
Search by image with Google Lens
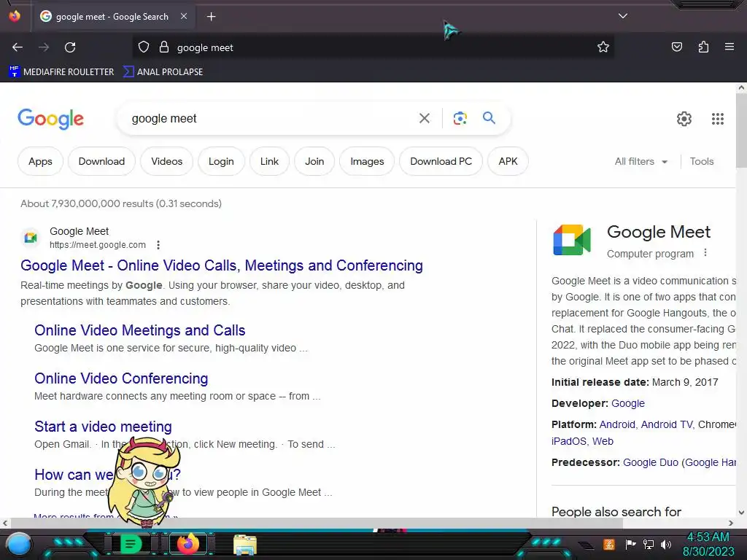coord(460,118)
